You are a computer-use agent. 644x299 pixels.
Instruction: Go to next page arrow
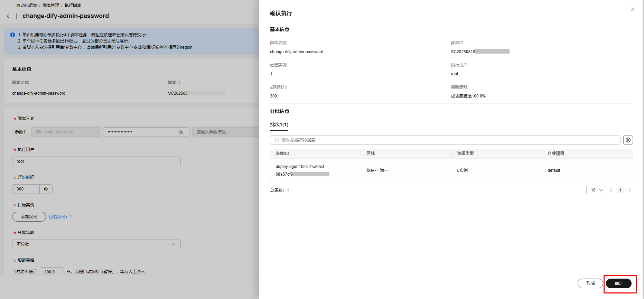[630, 190]
